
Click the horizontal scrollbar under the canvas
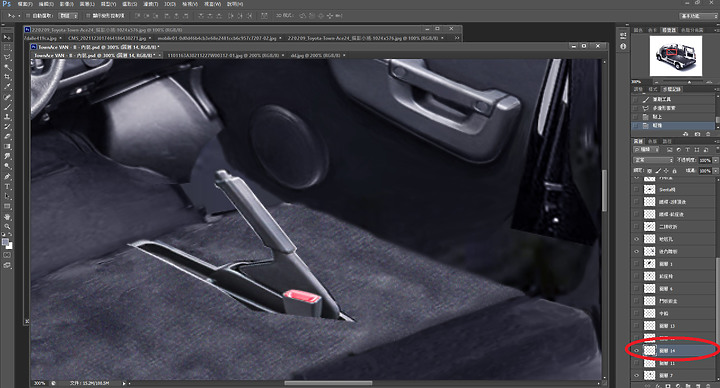click(x=328, y=383)
